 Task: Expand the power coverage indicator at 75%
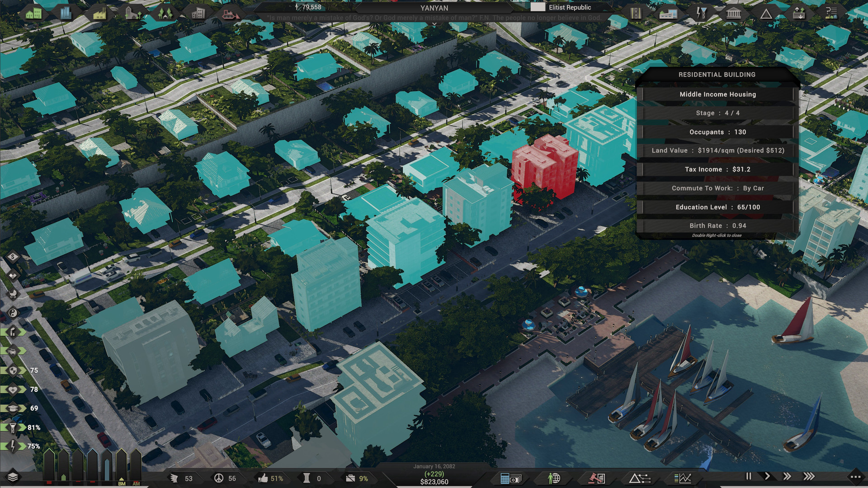(14, 446)
